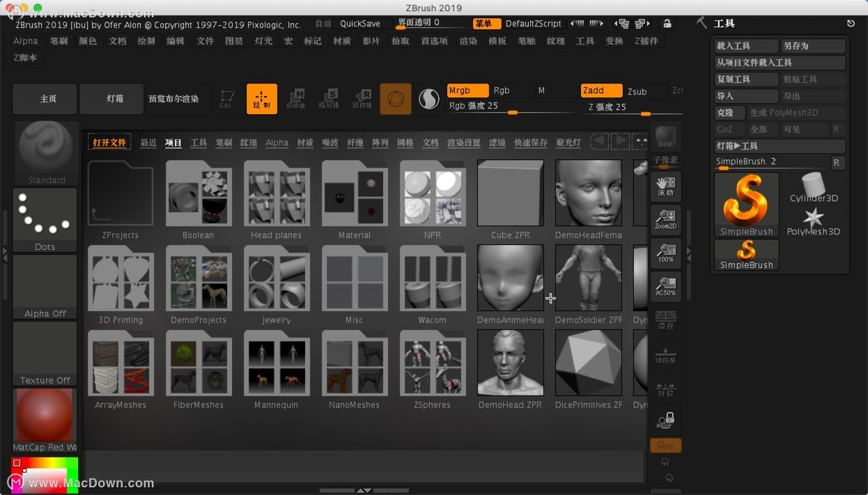Open the Dots stroke picker
The image size is (868, 495).
pos(45,219)
